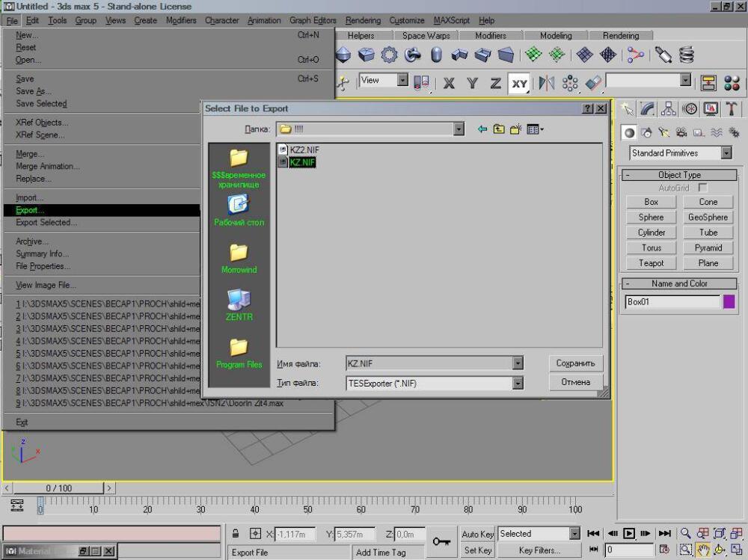
Task: Open the Рабочий стол place shortcut
Action: tap(239, 211)
